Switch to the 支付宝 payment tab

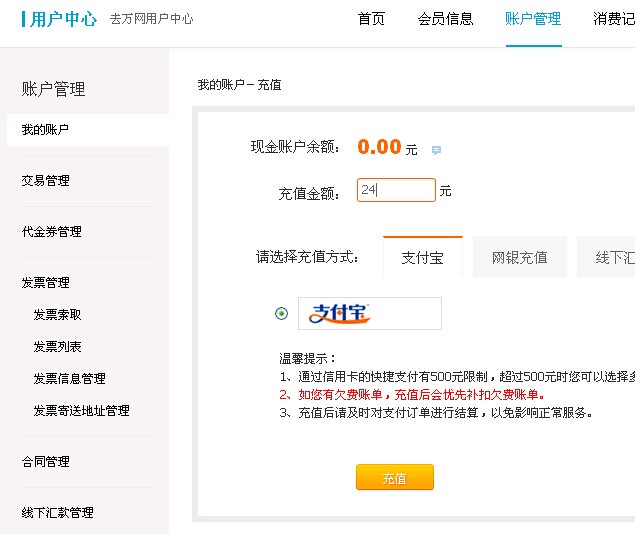[422, 257]
